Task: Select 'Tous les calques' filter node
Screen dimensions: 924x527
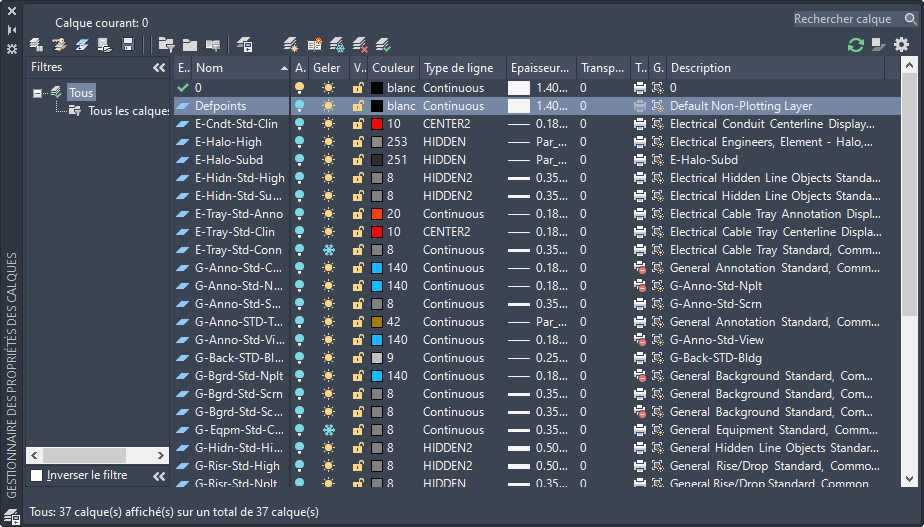Action: click(x=128, y=111)
